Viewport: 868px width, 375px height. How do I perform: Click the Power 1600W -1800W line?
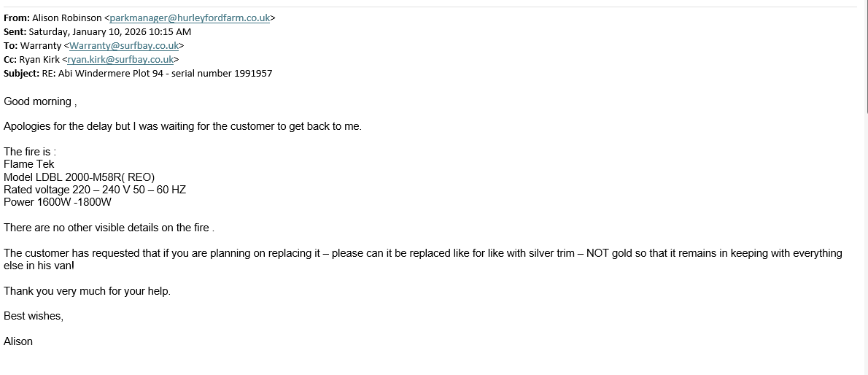click(x=58, y=202)
